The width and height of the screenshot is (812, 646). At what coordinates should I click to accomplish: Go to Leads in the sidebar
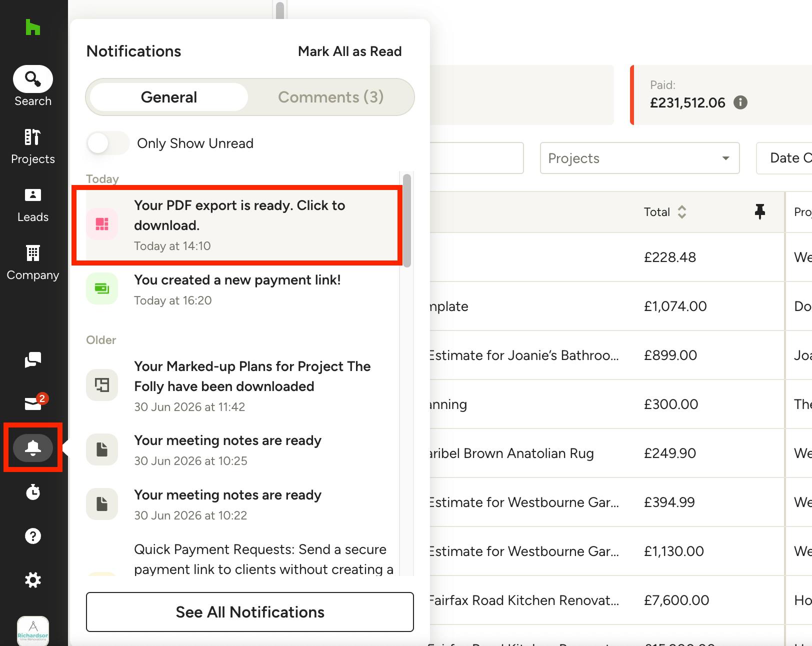pyautogui.click(x=33, y=195)
